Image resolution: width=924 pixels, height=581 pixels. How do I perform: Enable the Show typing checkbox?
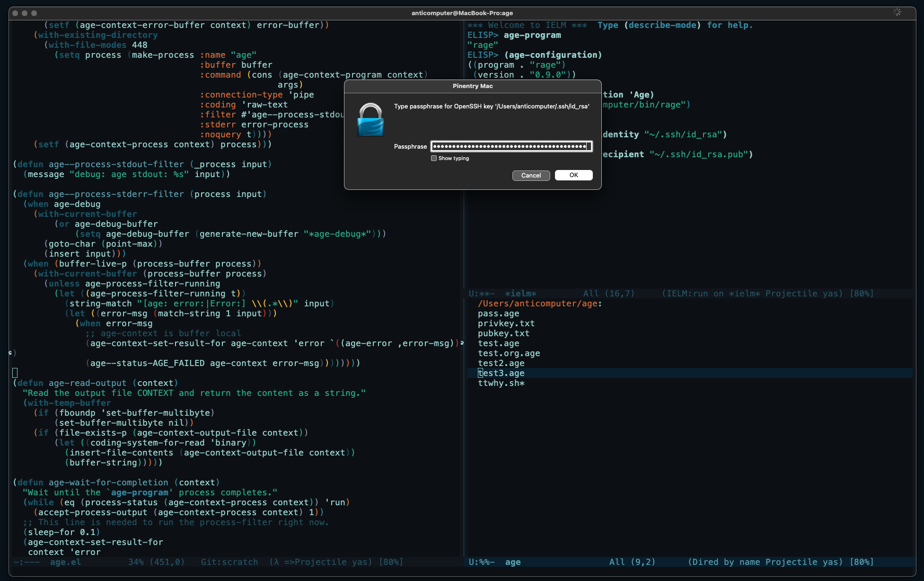point(434,158)
